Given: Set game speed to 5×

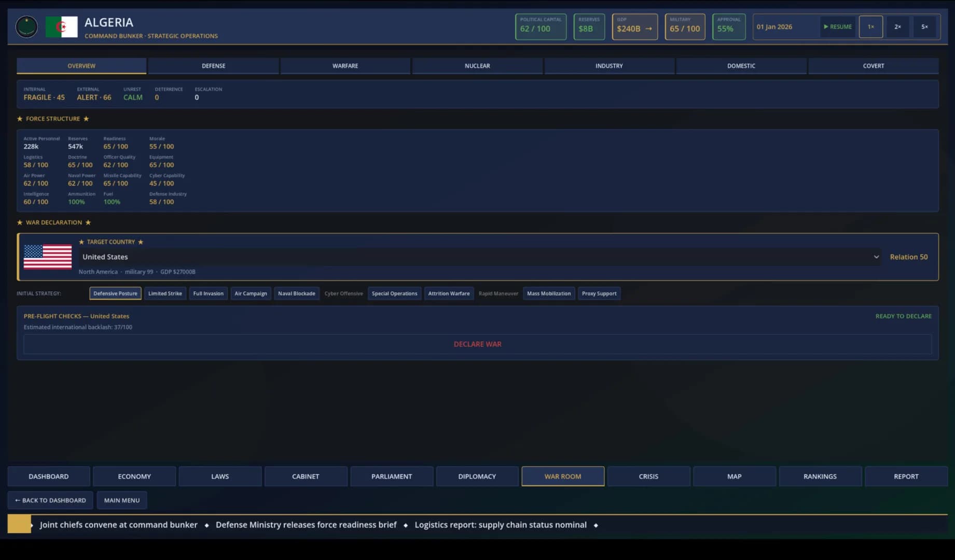Looking at the screenshot, I should [924, 27].
